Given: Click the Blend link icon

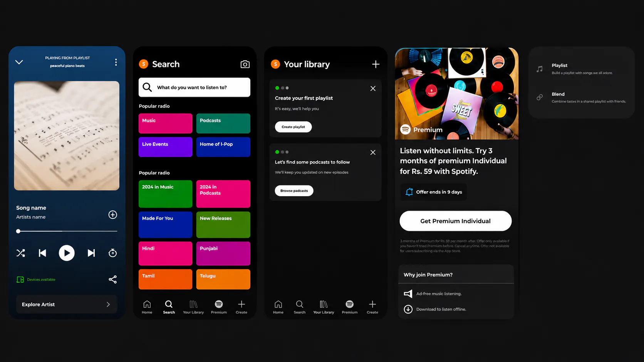Looking at the screenshot, I should point(540,97).
